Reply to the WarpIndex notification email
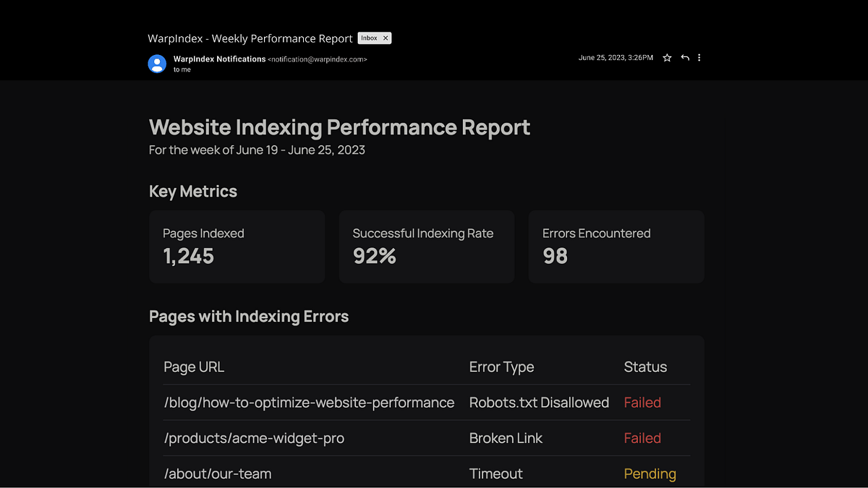The image size is (868, 488). [x=684, y=58]
